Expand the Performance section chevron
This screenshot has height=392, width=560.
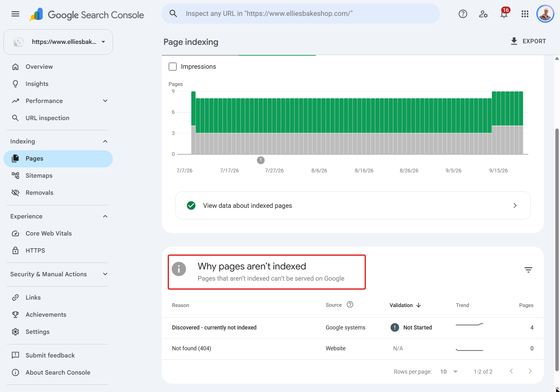coord(105,101)
